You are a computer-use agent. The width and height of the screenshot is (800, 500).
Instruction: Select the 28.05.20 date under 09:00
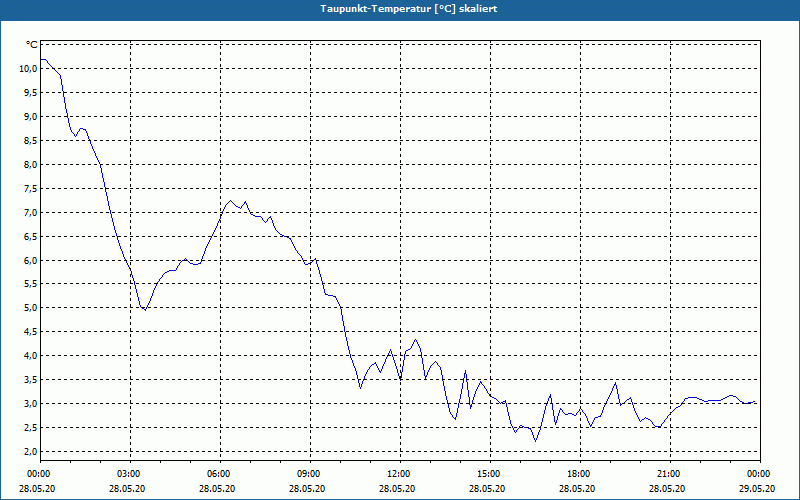[x=307, y=488]
